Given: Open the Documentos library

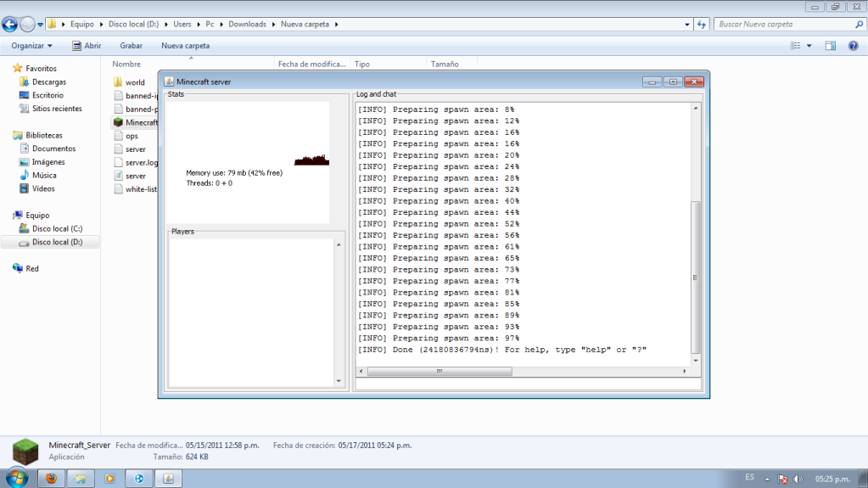Looking at the screenshot, I should tap(48, 149).
